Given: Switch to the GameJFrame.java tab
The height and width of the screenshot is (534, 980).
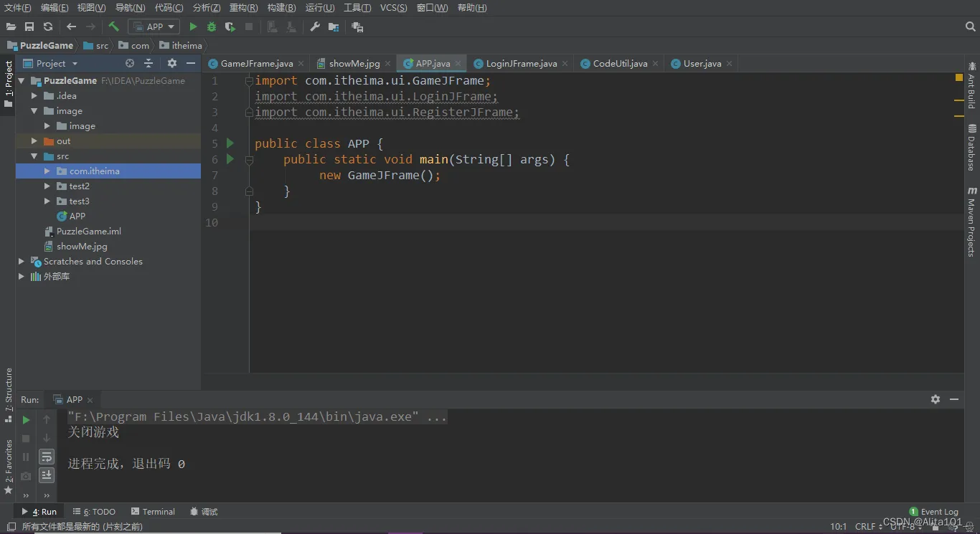Looking at the screenshot, I should [x=257, y=64].
